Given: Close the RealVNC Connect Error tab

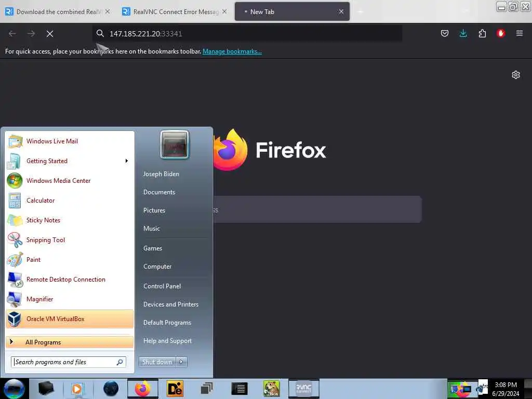Looking at the screenshot, I should coord(224,11).
